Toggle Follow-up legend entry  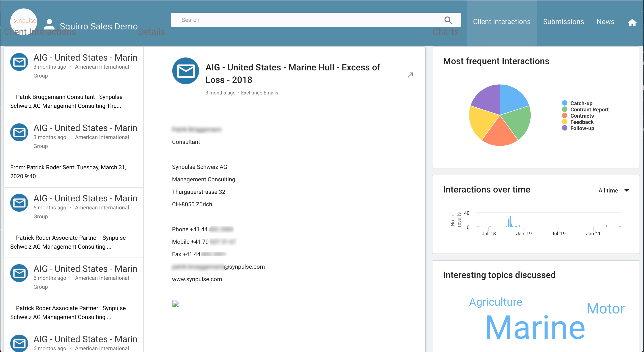(x=582, y=128)
